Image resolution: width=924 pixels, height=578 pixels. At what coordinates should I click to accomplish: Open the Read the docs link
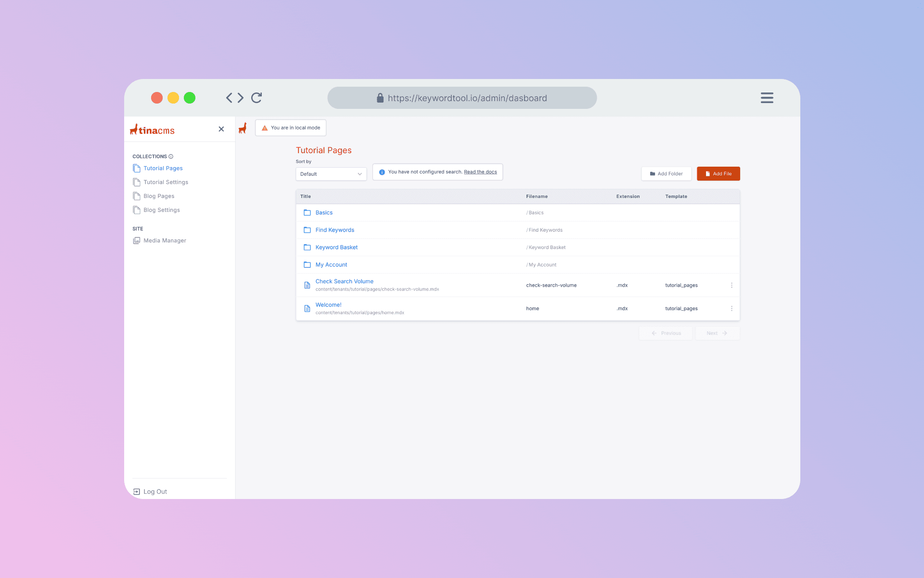point(480,171)
